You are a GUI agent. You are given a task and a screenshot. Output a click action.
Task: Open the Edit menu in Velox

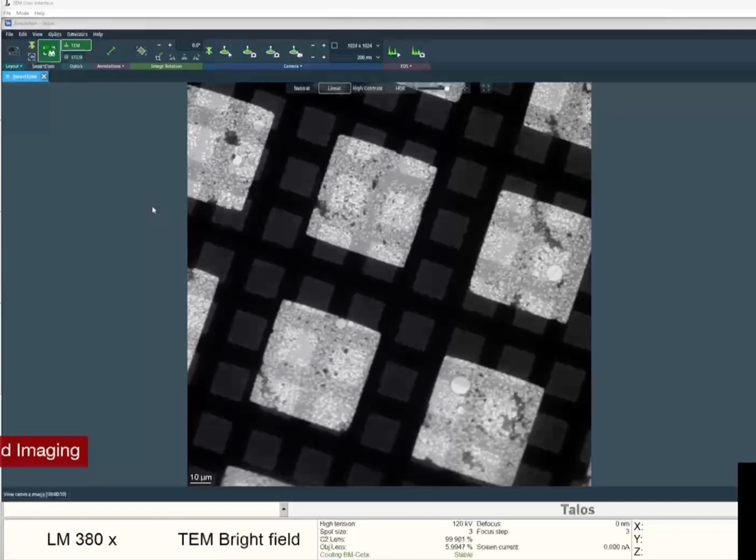pyautogui.click(x=23, y=34)
